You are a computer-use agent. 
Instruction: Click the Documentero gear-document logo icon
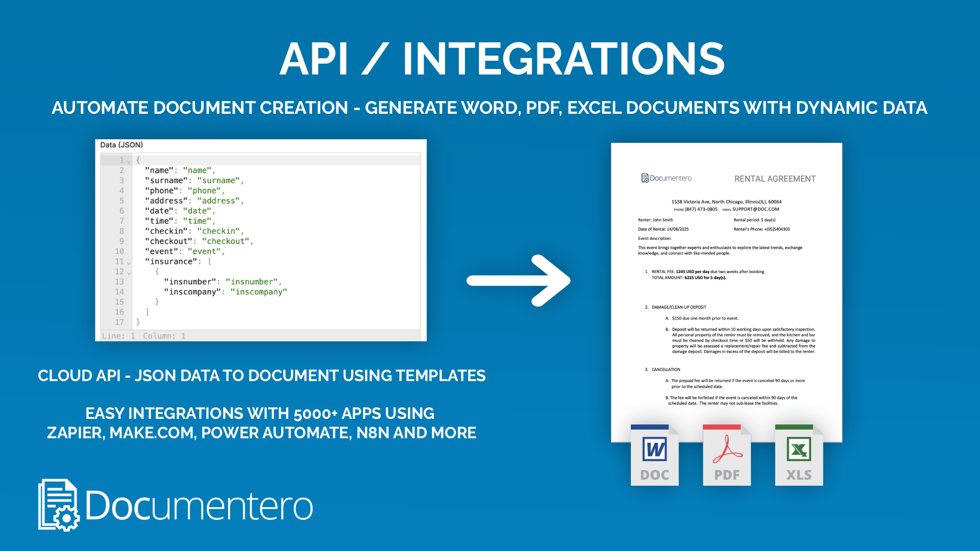coord(58,505)
